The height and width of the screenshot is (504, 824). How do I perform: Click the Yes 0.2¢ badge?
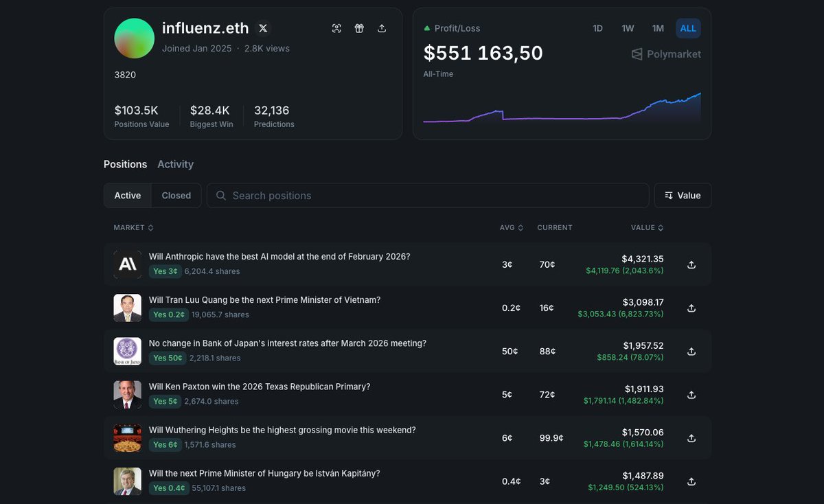[169, 314]
